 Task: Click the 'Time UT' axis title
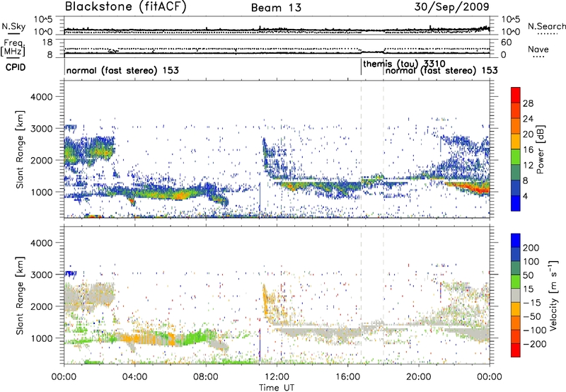(x=277, y=387)
